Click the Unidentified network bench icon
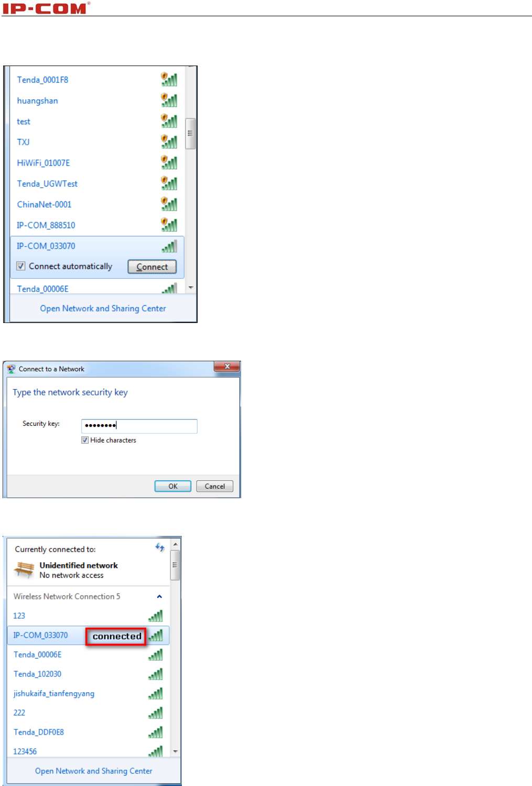 24,569
